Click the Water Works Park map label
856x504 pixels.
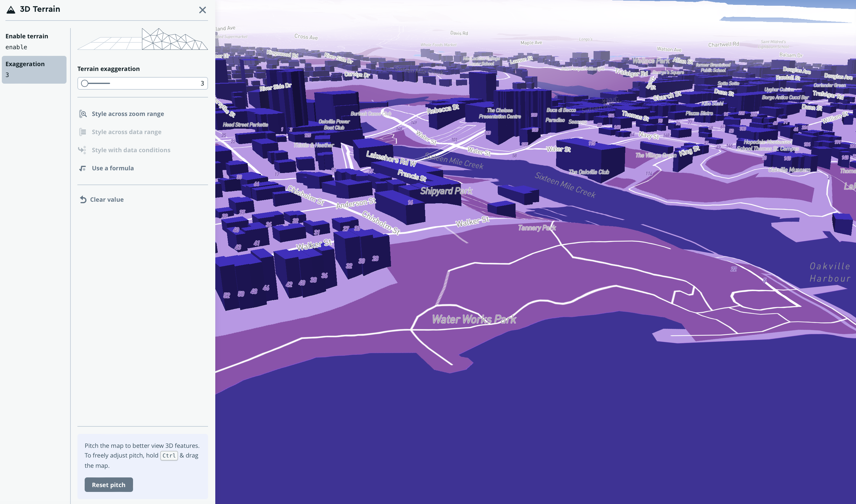(474, 319)
